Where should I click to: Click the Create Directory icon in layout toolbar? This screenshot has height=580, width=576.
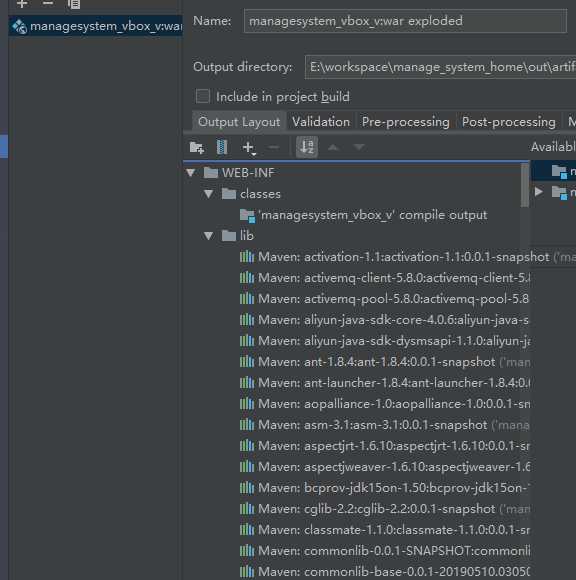click(196, 148)
